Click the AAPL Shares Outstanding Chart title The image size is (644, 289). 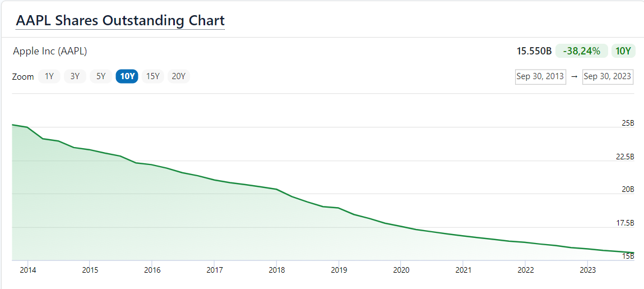point(120,21)
